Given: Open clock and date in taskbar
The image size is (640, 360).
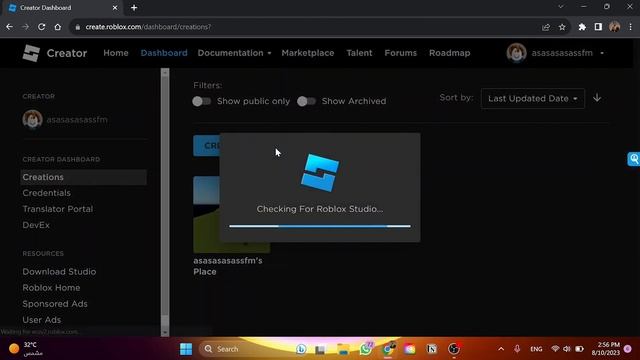Looking at the screenshot, I should pos(605,349).
